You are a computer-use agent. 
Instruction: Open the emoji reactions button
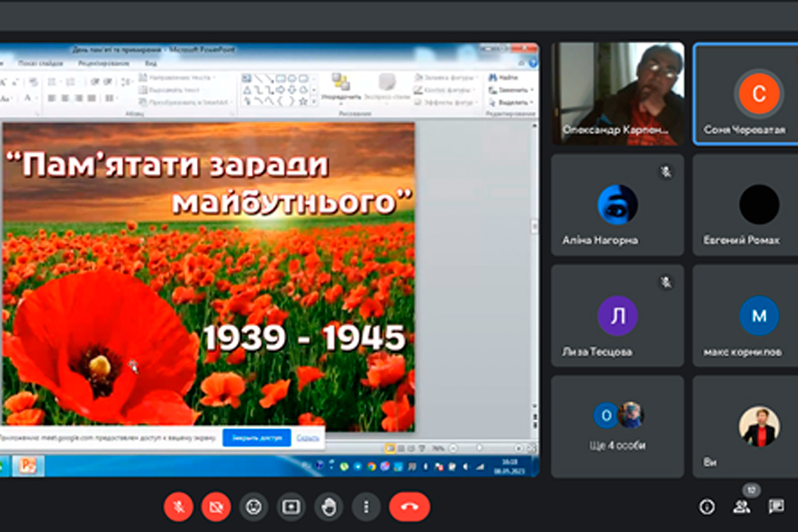coord(254,506)
